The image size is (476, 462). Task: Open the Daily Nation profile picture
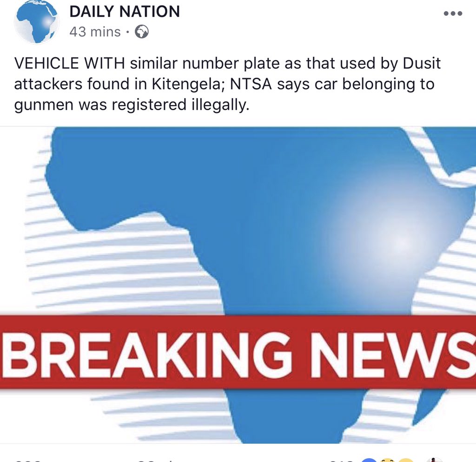pos(36,22)
